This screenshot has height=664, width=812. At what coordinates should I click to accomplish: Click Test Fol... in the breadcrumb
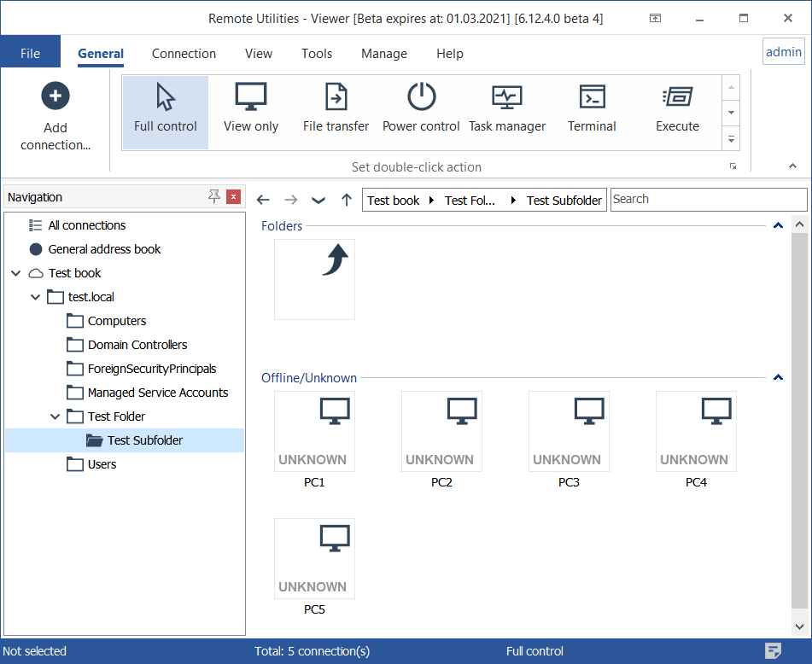[470, 201]
